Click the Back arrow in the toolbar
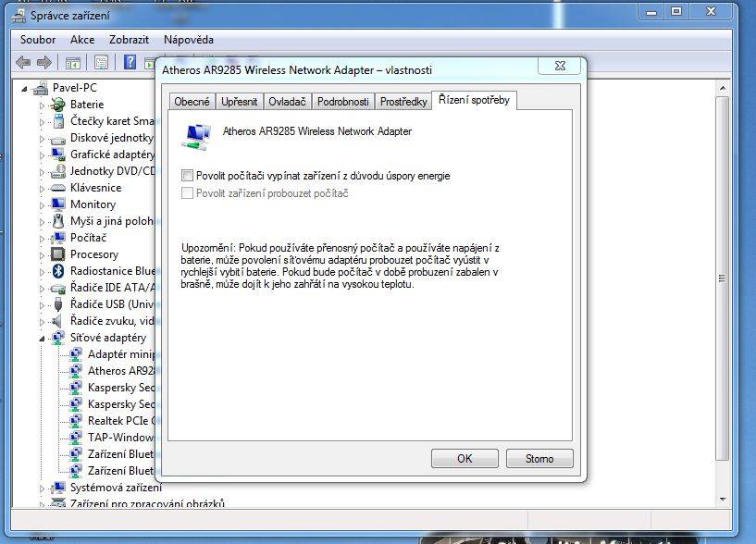Viewport: 756px width, 544px height. [23, 62]
